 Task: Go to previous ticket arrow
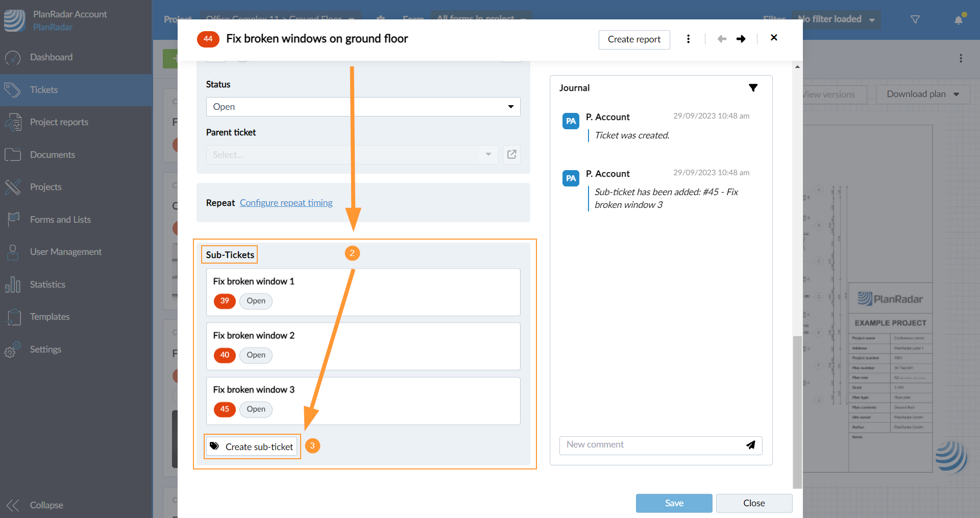722,39
